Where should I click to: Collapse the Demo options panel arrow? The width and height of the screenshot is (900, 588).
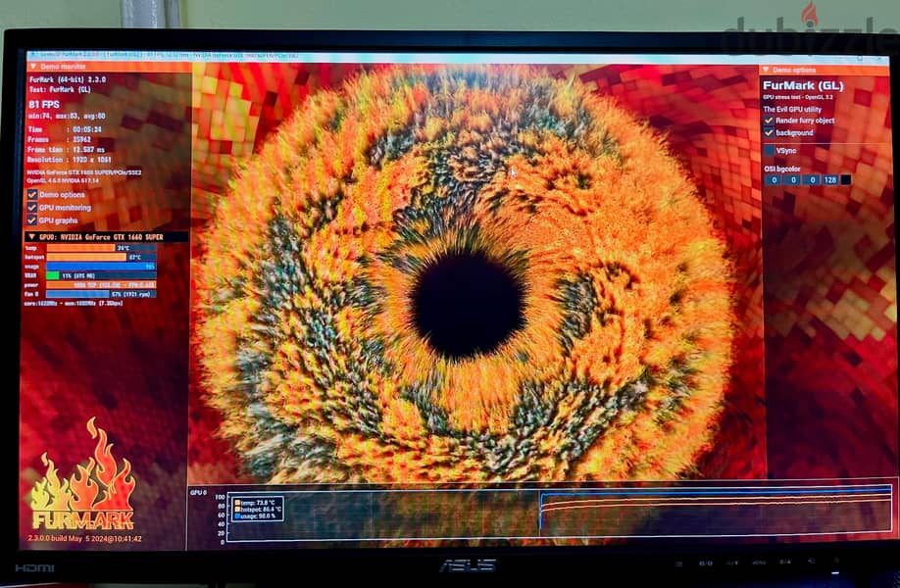pos(765,70)
